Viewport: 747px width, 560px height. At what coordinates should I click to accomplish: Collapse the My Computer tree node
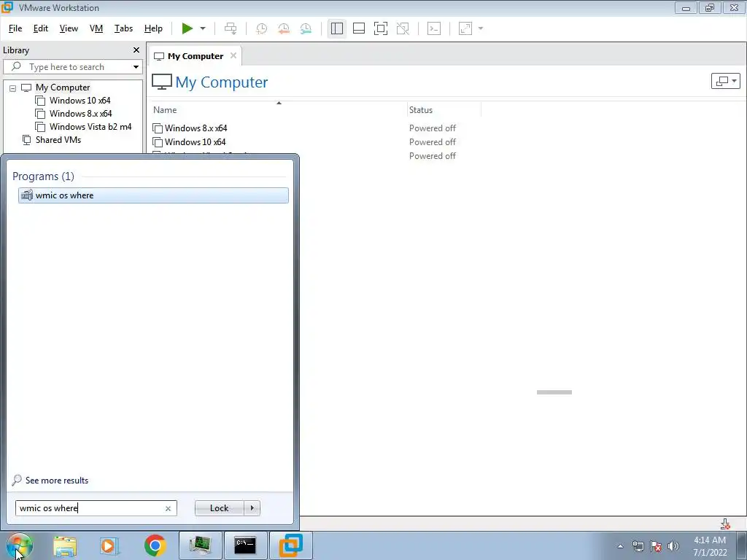pyautogui.click(x=13, y=88)
